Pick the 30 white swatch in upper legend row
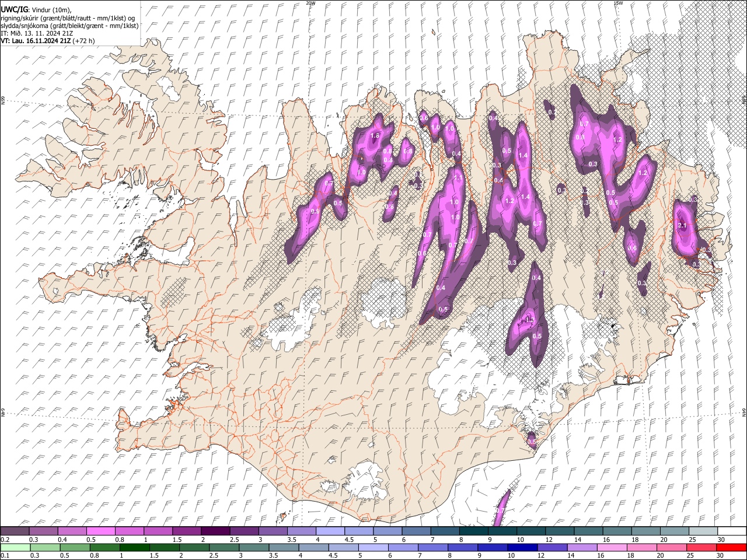 pos(731,531)
